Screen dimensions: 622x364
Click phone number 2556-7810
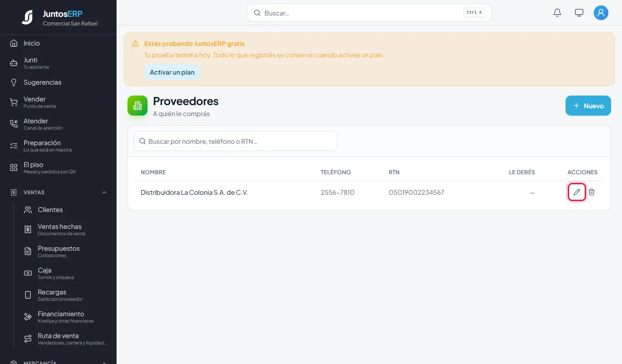[337, 192]
